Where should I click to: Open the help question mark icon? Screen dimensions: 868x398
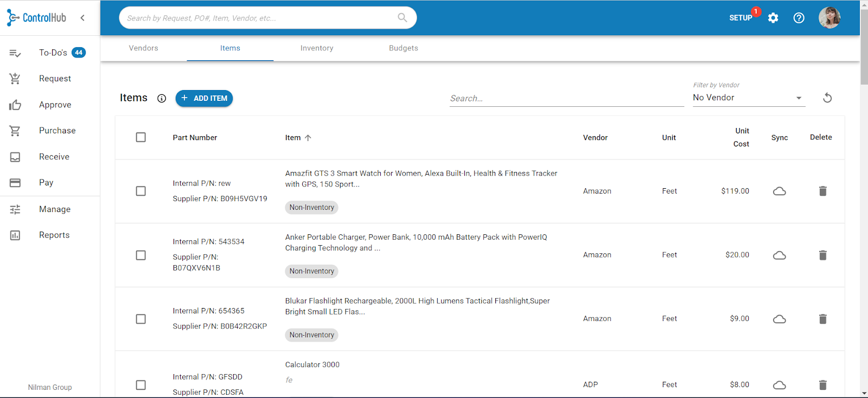[x=799, y=18]
